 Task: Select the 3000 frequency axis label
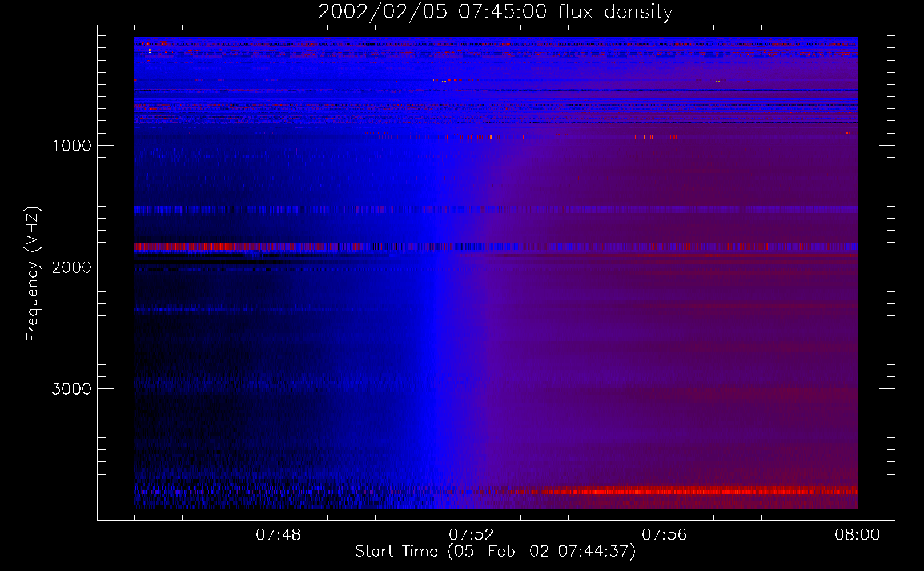point(71,389)
